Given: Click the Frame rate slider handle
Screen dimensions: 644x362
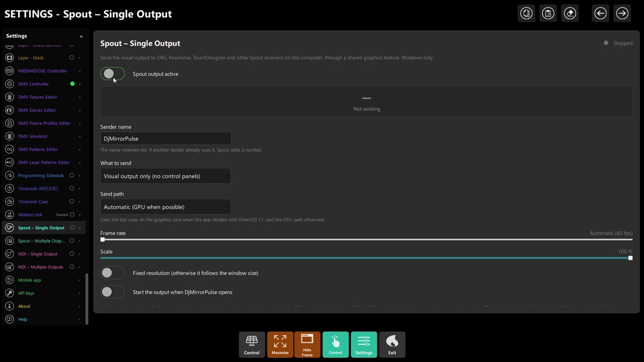Looking at the screenshot, I should [103, 240].
